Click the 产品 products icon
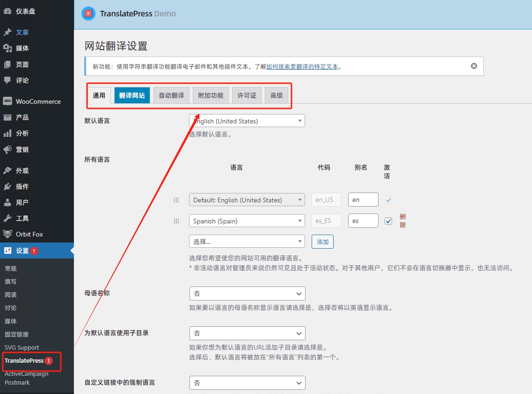 pos(7,117)
